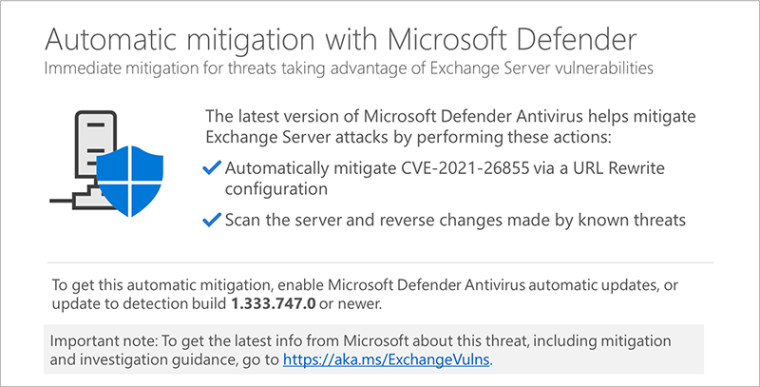Click the checkmark beside Scan the server
The height and width of the screenshot is (387, 760).
tap(212, 220)
